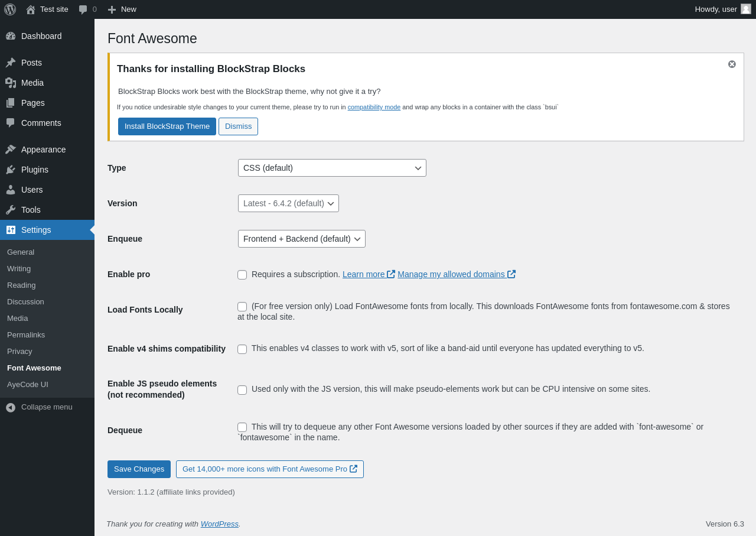The height and width of the screenshot is (536, 756).
Task: Expand the Version dropdown
Action: pos(288,203)
